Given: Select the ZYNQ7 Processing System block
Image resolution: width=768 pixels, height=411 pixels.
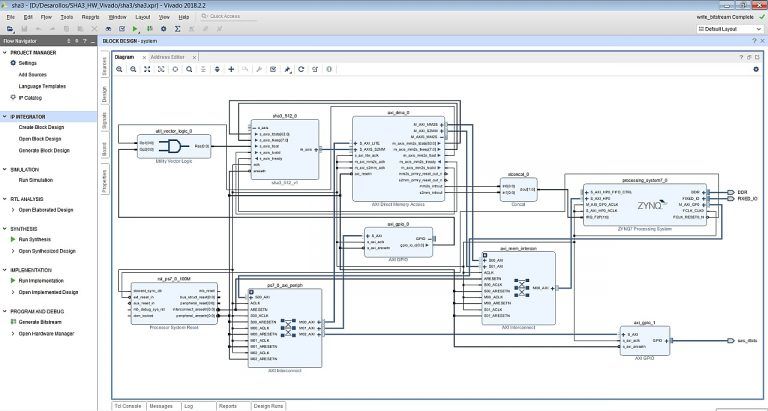Looking at the screenshot, I should pos(645,204).
